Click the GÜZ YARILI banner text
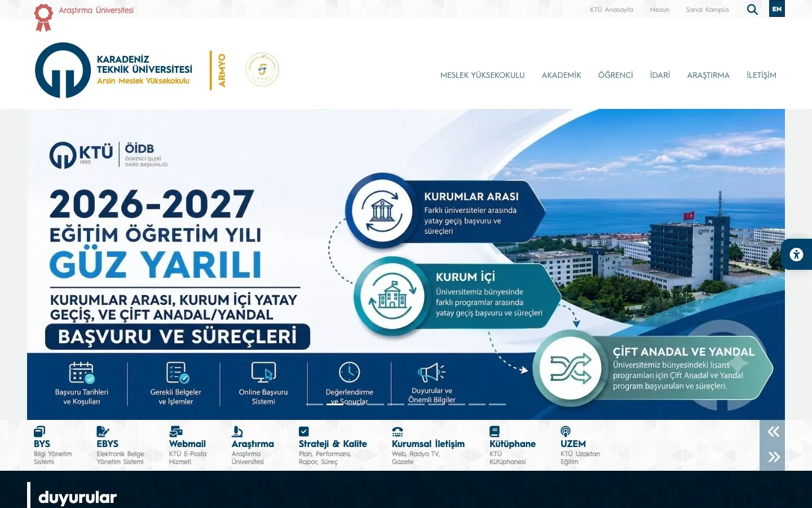The image size is (812, 508). (156, 264)
